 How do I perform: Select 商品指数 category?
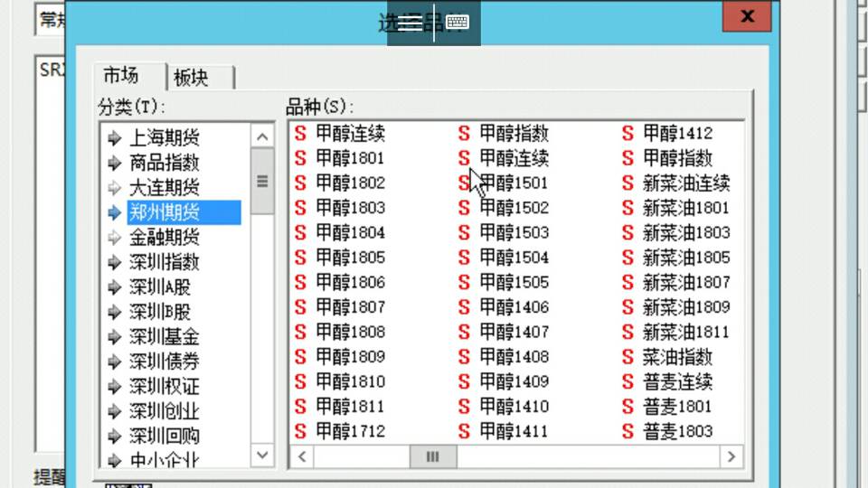click(x=164, y=163)
